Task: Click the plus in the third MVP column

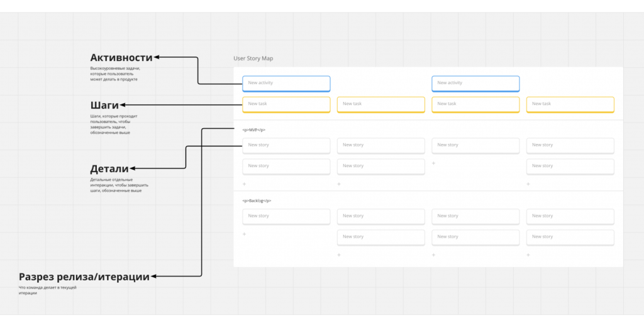Action: pos(434,163)
